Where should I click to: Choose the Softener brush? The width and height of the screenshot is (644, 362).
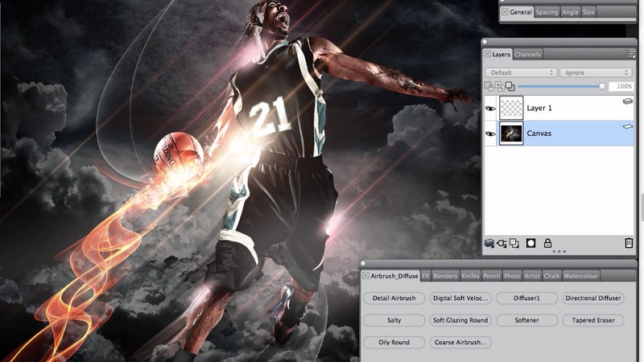[x=527, y=320]
